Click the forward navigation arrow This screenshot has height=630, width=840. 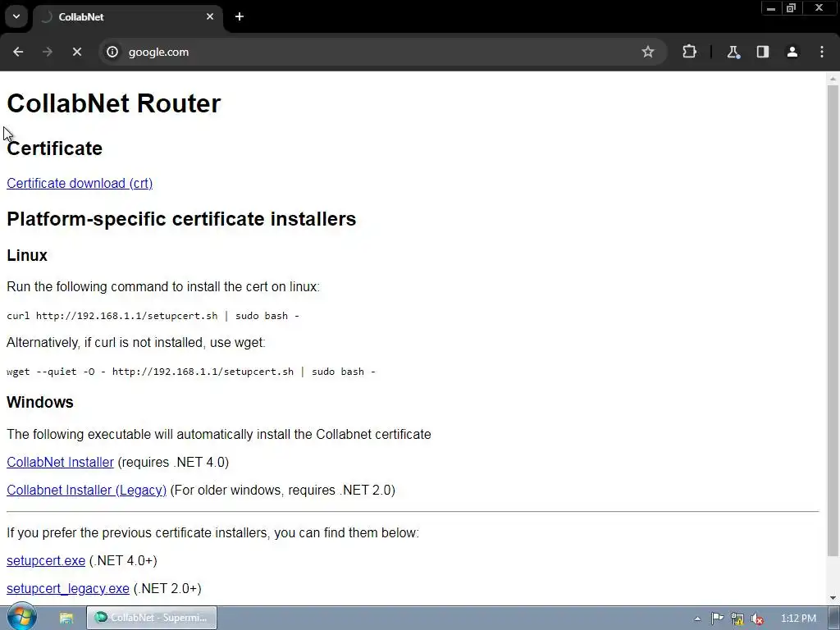pyautogui.click(x=48, y=52)
